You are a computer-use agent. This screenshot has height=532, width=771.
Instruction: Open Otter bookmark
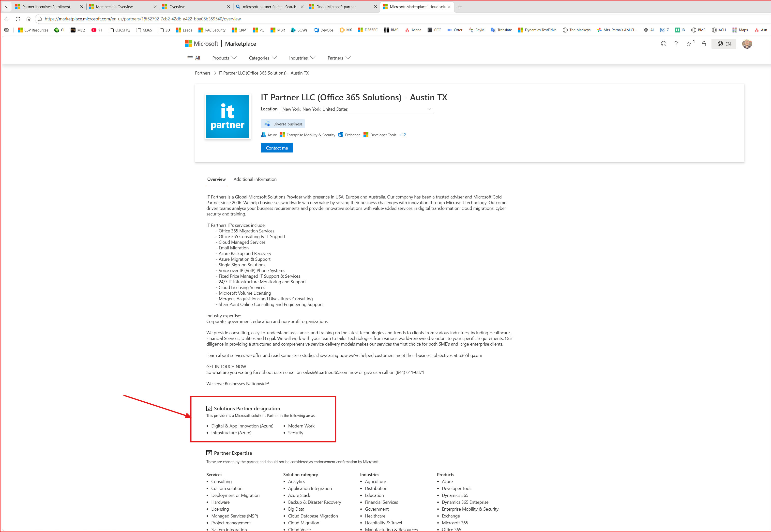point(455,30)
